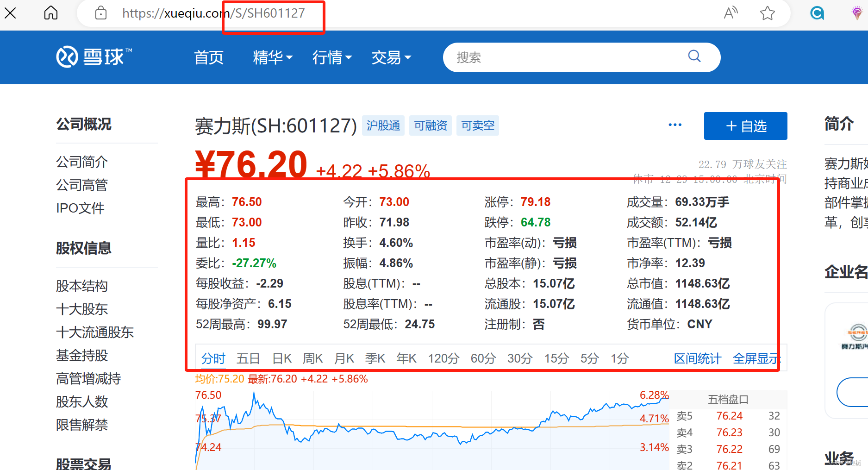Click the 跌停 value 64.78
Image resolution: width=868 pixels, height=470 pixels.
pos(536,222)
